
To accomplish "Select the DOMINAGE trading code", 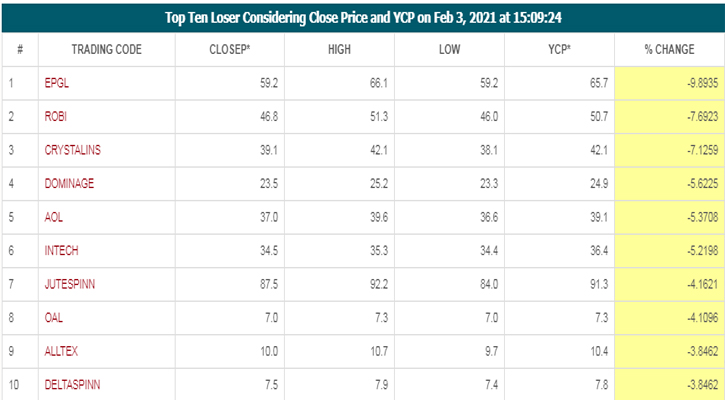I will [69, 184].
